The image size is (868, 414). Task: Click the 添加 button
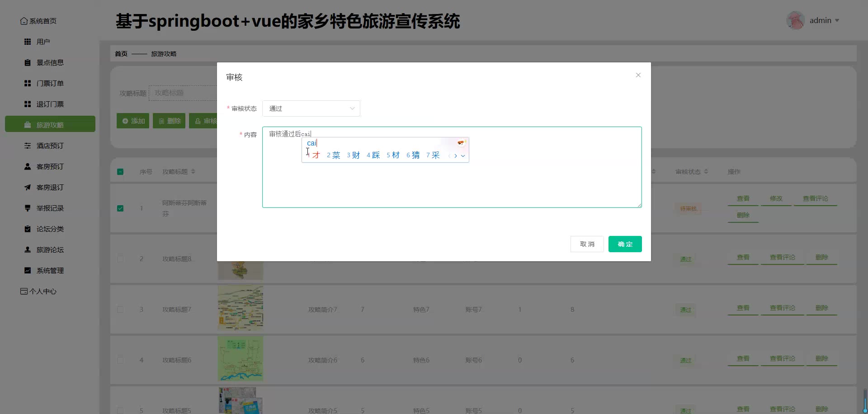coord(133,121)
